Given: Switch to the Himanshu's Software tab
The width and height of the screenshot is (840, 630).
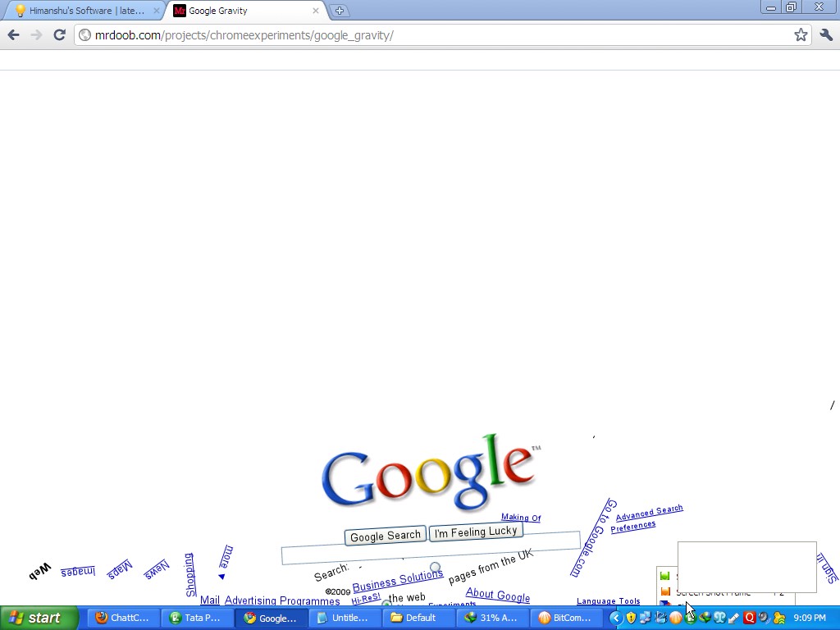Looking at the screenshot, I should (x=85, y=10).
